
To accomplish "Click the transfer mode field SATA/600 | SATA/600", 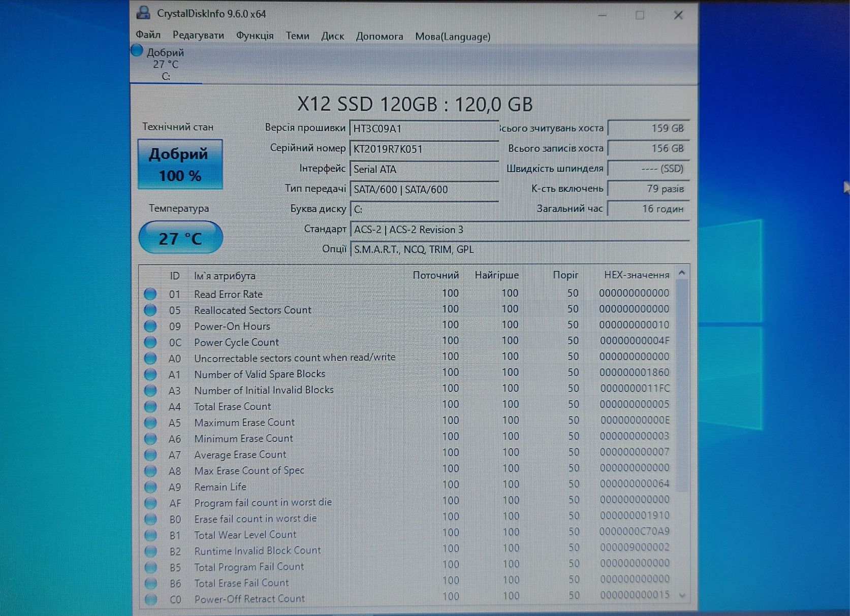I will tap(424, 189).
